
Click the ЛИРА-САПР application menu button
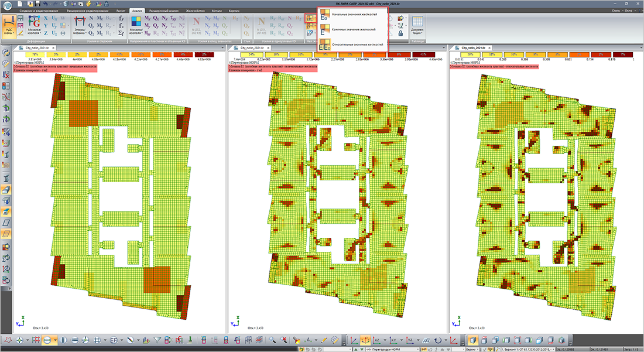pos(7,6)
